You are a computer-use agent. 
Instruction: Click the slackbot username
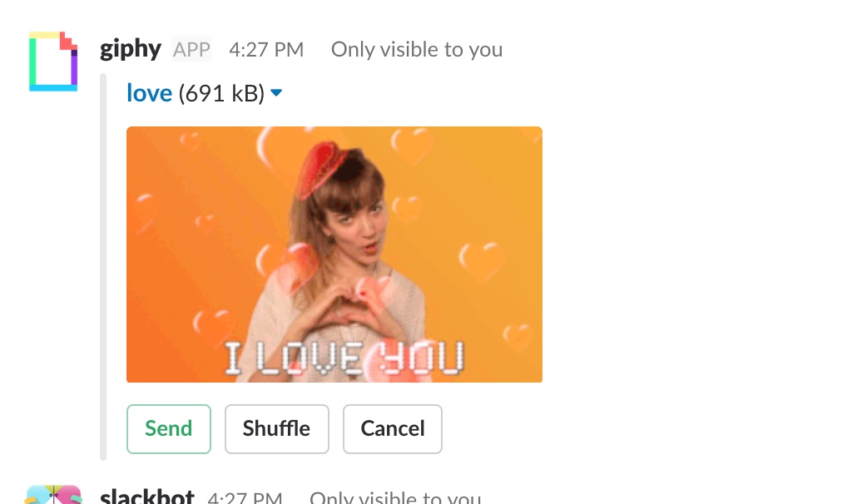click(x=146, y=496)
